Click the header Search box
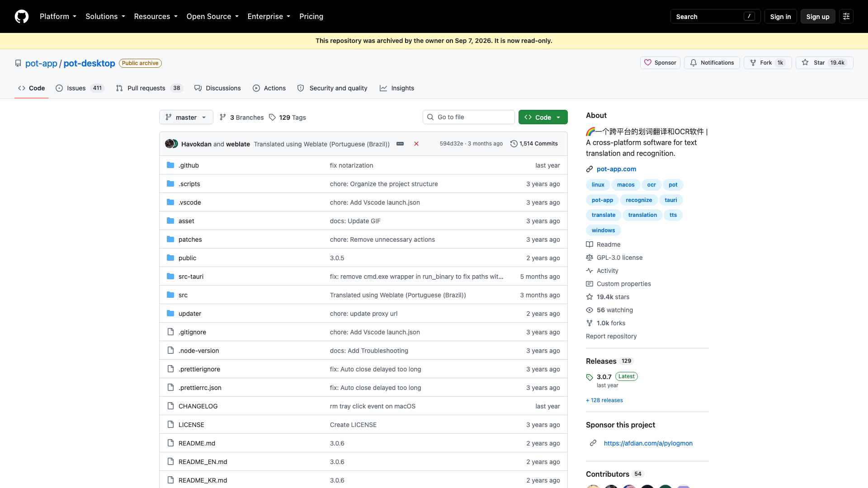The image size is (868, 488). pos(715,16)
